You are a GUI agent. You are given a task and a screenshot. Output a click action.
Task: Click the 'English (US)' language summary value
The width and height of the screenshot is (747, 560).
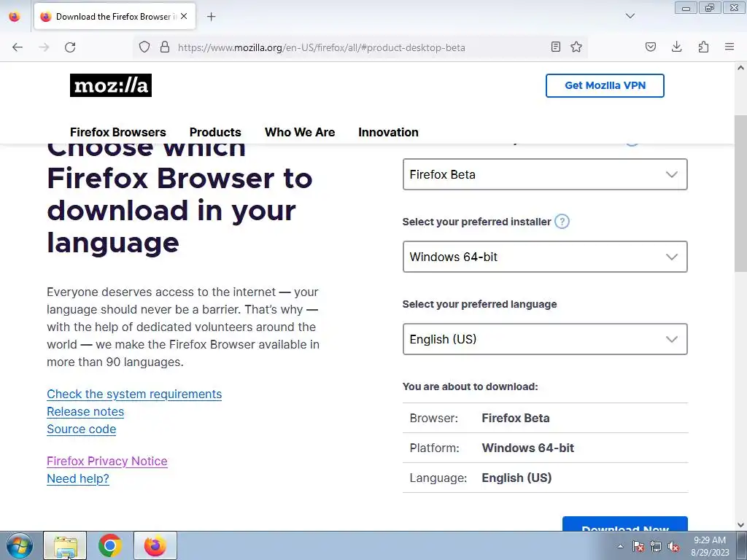tap(516, 478)
